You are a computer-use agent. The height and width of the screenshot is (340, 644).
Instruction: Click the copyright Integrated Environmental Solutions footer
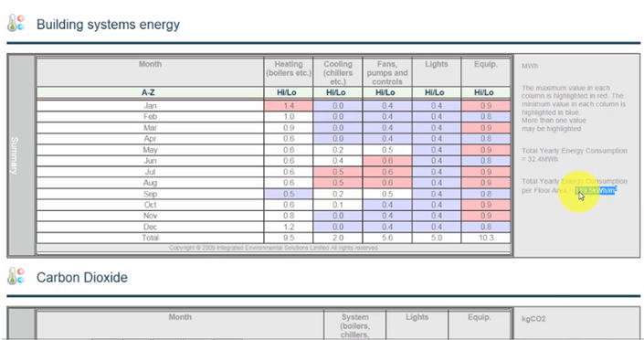pyautogui.click(x=273, y=248)
